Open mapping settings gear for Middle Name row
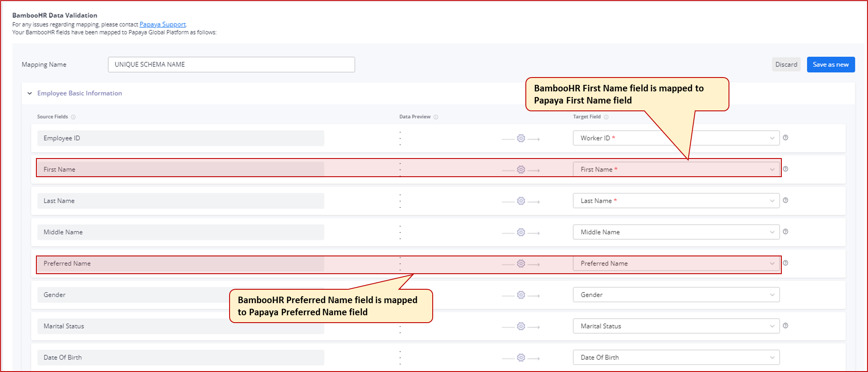 coord(521,232)
